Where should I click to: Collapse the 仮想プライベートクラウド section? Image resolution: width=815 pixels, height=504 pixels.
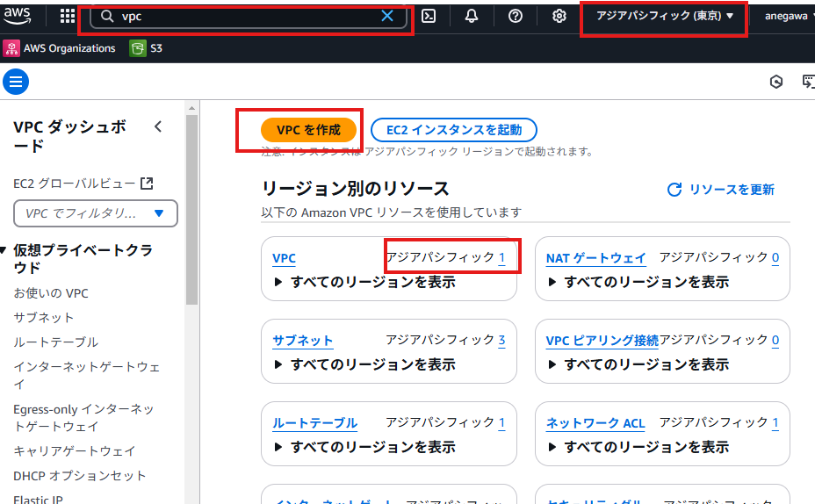pos(4,250)
